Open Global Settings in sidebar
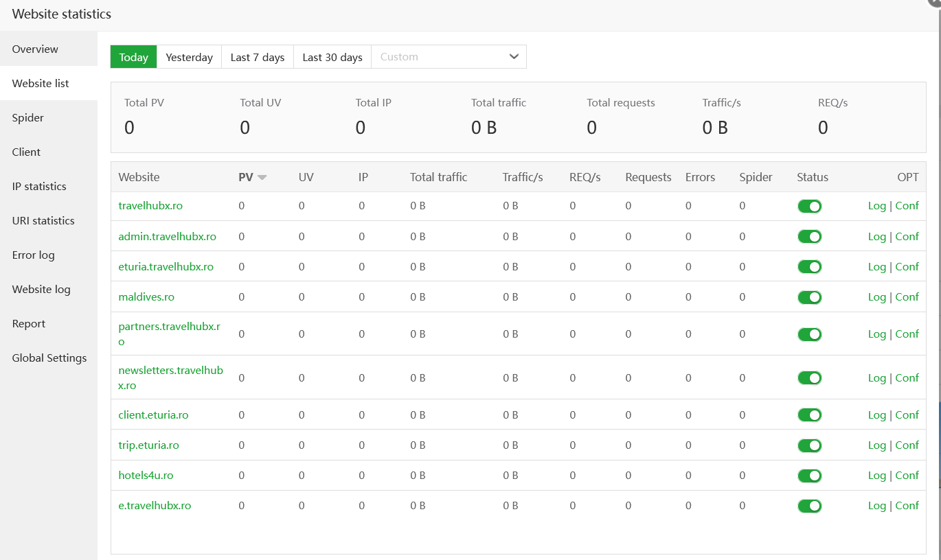 pos(49,358)
